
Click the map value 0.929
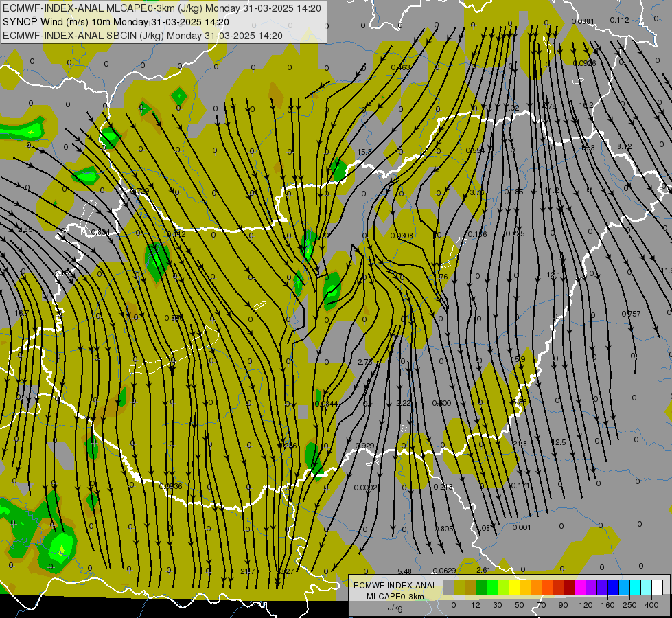tap(365, 446)
